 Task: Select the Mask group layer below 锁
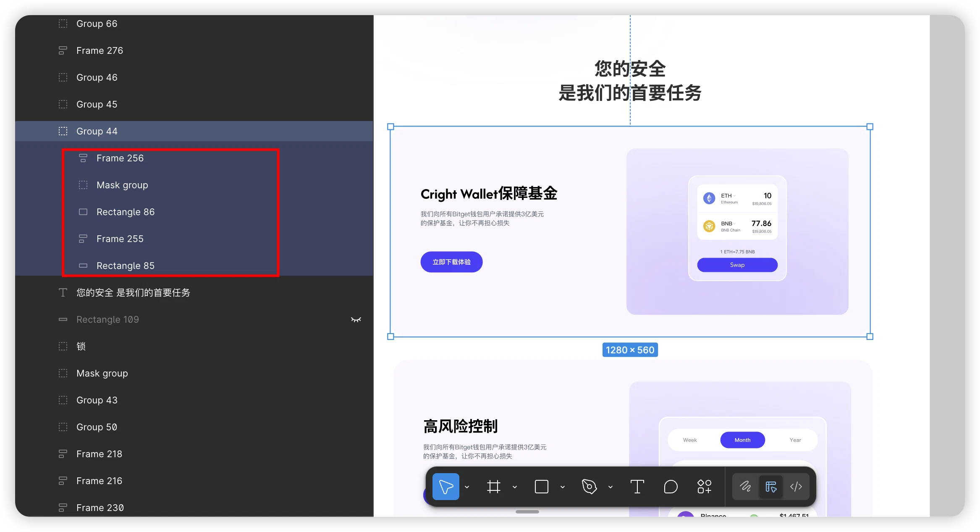[102, 373]
